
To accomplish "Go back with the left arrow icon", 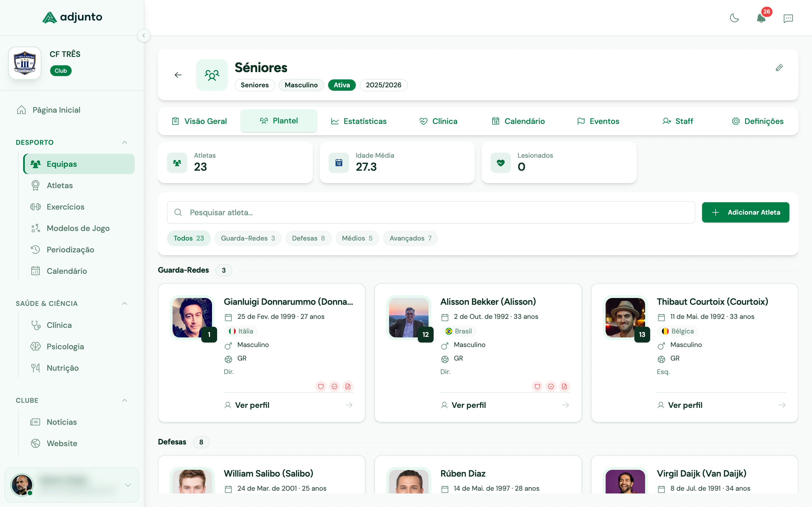I will [178, 75].
